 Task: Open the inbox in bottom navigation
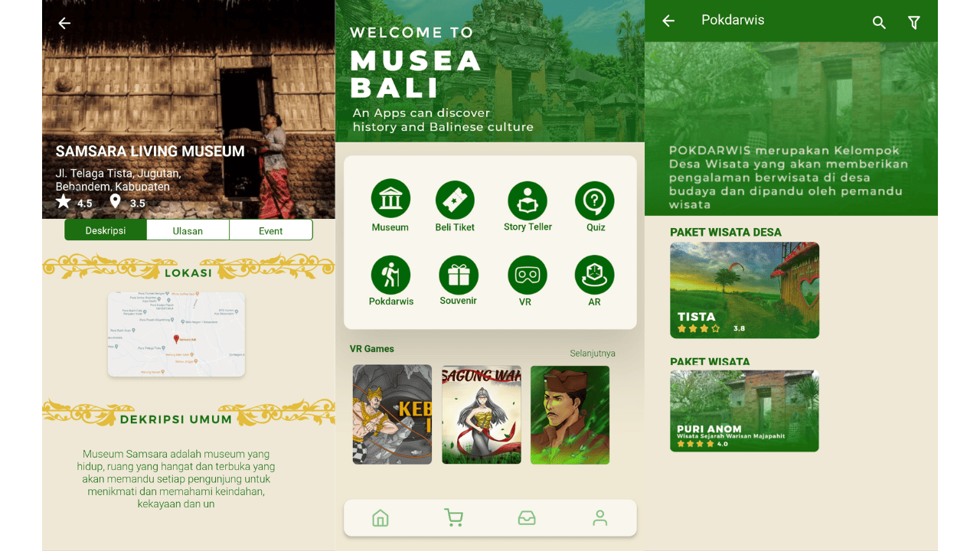pos(527,518)
